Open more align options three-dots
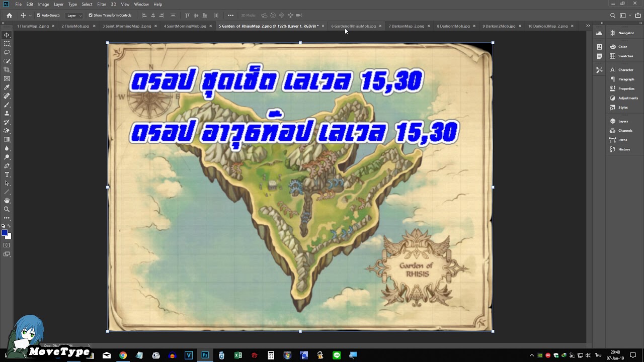This screenshot has width=644, height=362. pos(230,15)
